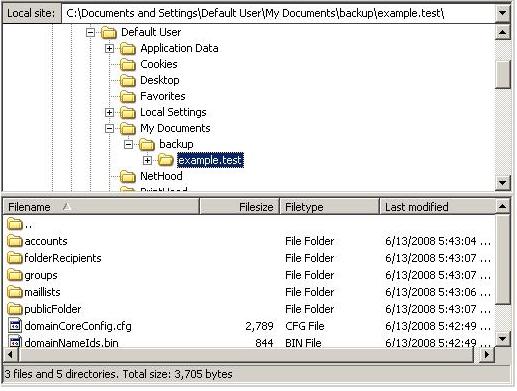Select Local Settings in the tree

tap(173, 112)
